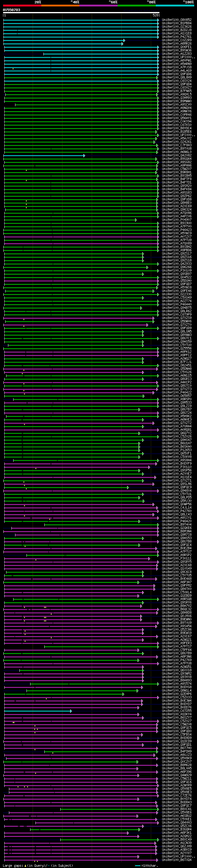This screenshot has height=868, width=197.
Task: Click the UniRef100_A5ARN9 label
Action: (177, 64)
